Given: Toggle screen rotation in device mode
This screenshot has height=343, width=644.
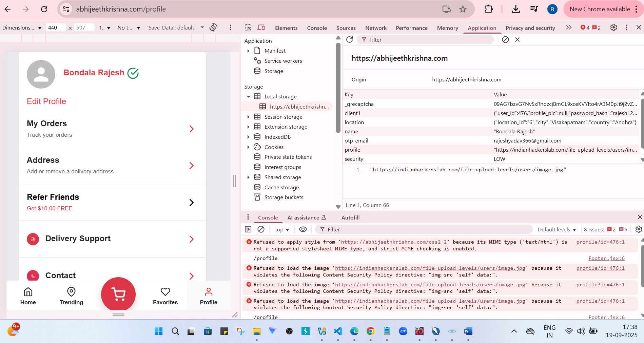Looking at the screenshot, I should pyautogui.click(x=214, y=27).
